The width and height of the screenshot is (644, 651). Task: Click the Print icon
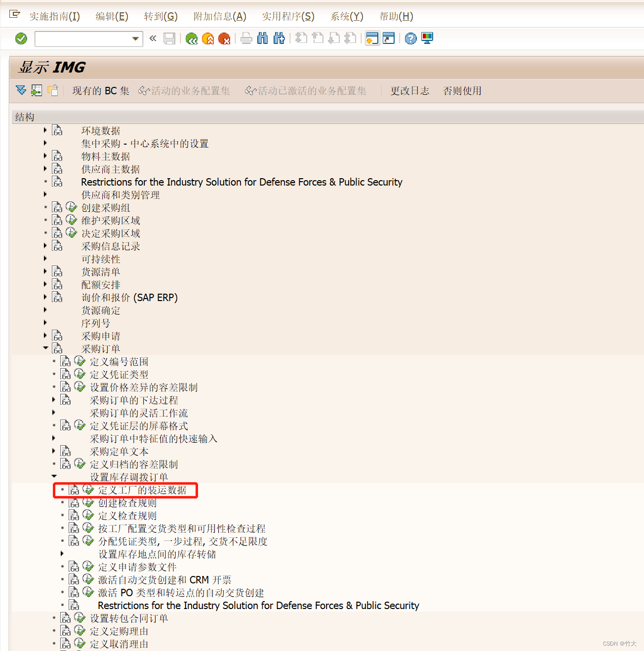(246, 38)
